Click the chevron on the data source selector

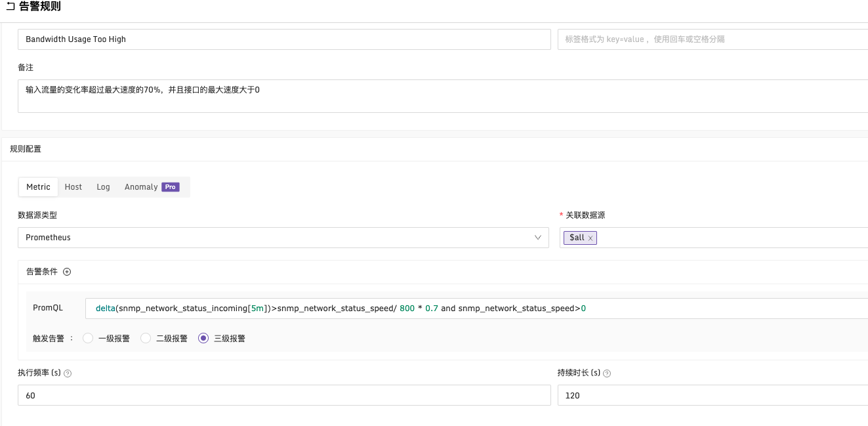click(538, 238)
